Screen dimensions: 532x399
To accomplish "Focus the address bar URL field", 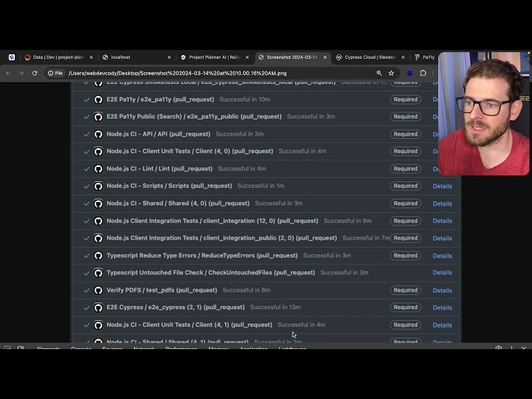I will pos(208,73).
